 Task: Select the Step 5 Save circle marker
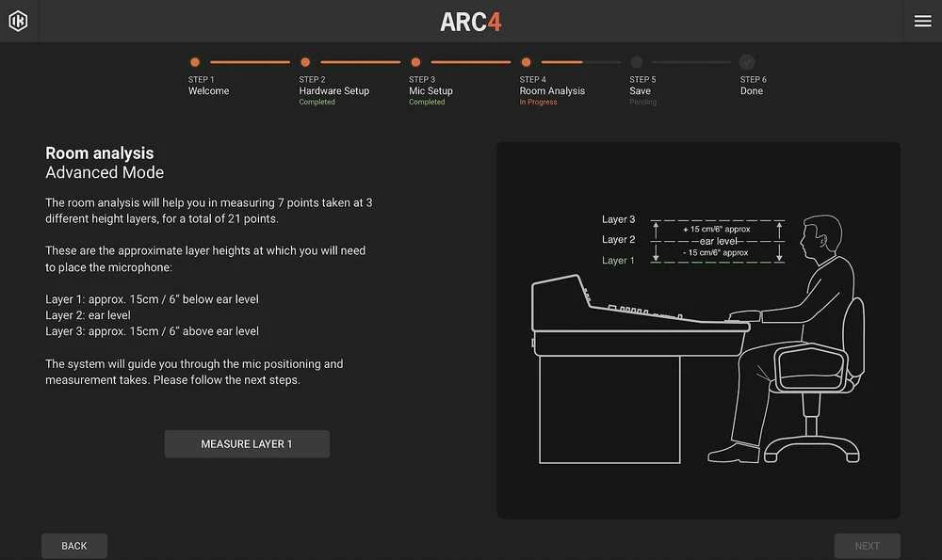click(637, 62)
